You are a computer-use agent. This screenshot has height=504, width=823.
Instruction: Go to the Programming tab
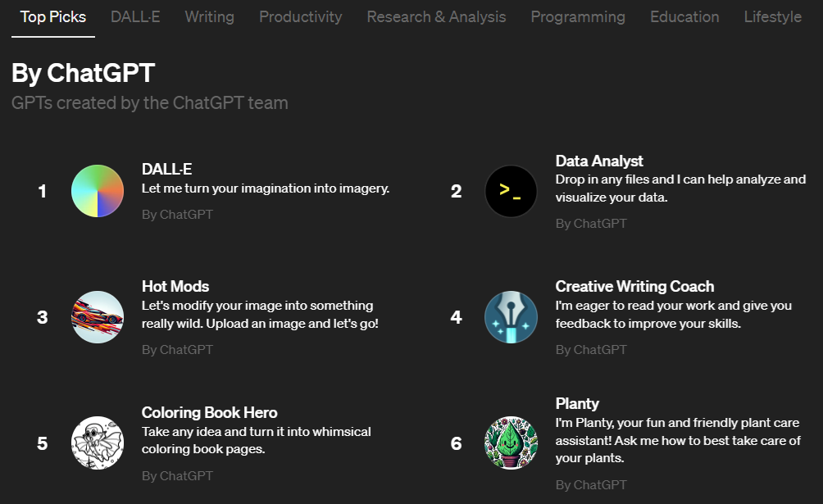[x=577, y=16]
